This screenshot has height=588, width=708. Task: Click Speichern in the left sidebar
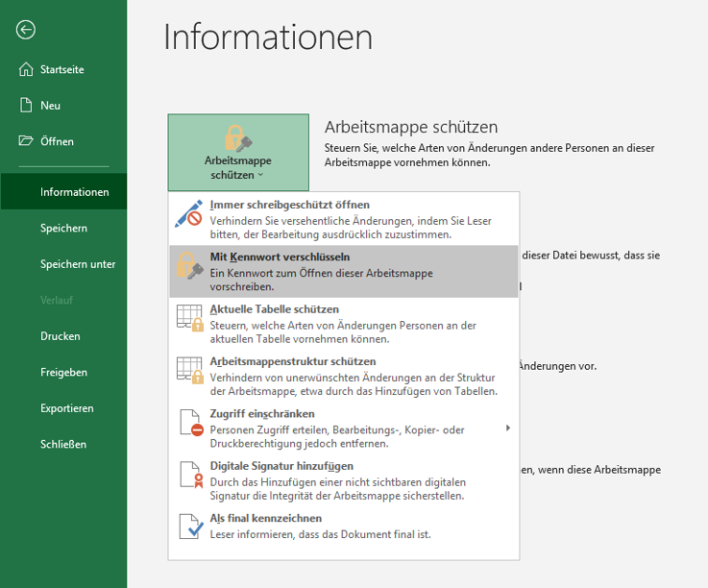[x=63, y=228]
